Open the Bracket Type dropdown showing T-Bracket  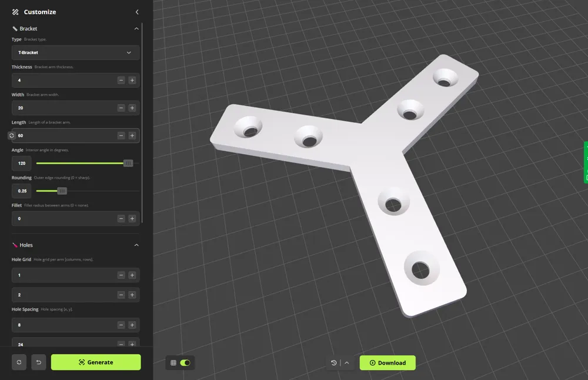[x=75, y=52]
